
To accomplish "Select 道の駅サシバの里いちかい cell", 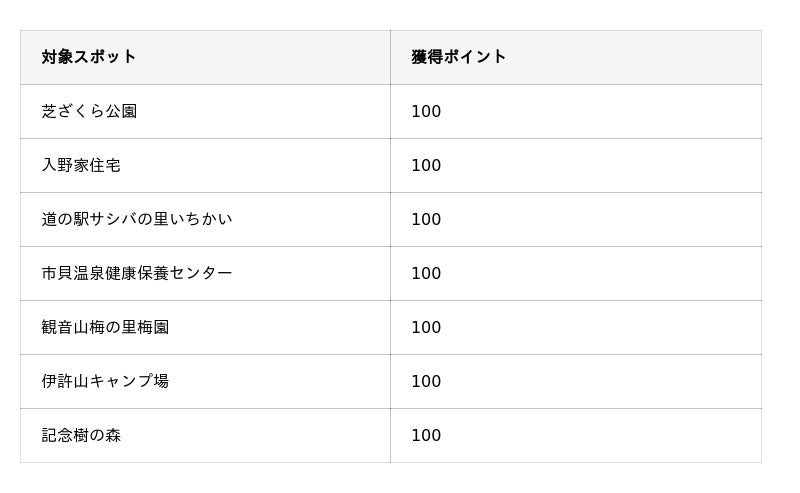I will 205,219.
